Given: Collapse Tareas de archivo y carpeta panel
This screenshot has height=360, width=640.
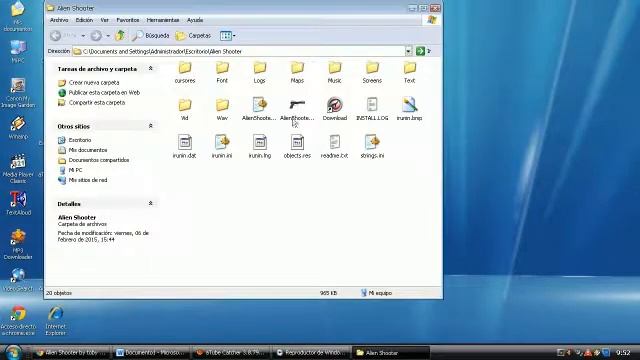Looking at the screenshot, I should 151,69.
